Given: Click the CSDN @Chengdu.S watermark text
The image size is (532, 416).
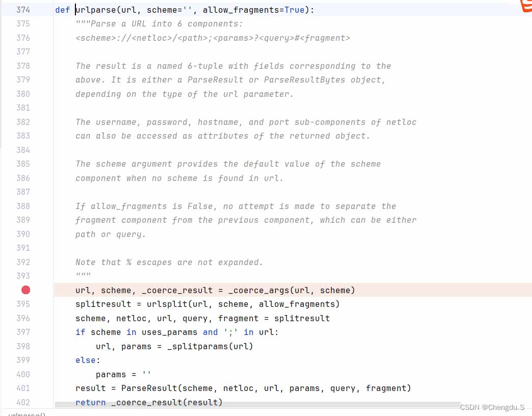Looking at the screenshot, I should point(492,407).
